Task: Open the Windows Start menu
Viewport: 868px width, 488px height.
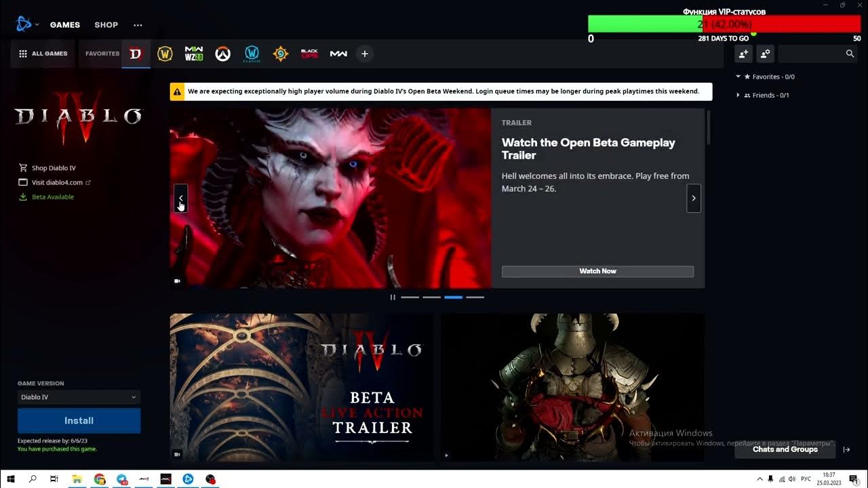Action: (11, 479)
